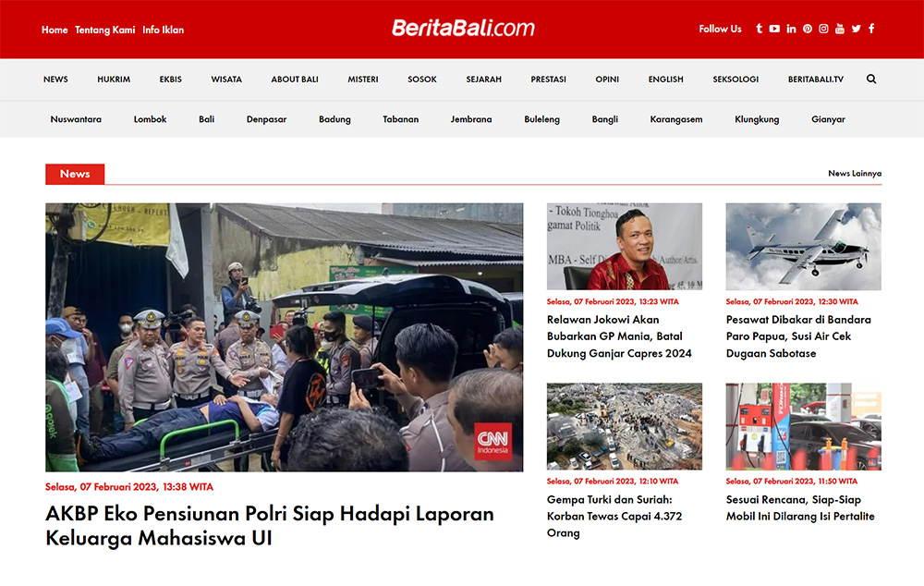Screen dimensions: 924x586
Task: Open the YouTube play-button icon
Action: click(774, 29)
